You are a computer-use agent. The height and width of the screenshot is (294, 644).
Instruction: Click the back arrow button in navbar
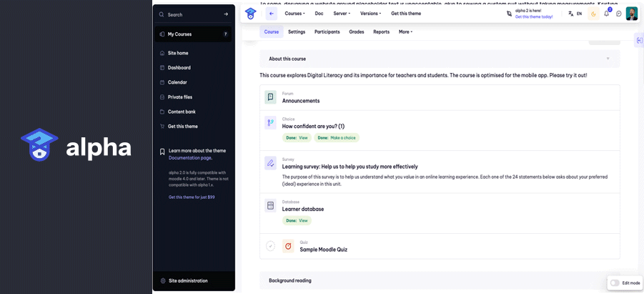(x=271, y=14)
